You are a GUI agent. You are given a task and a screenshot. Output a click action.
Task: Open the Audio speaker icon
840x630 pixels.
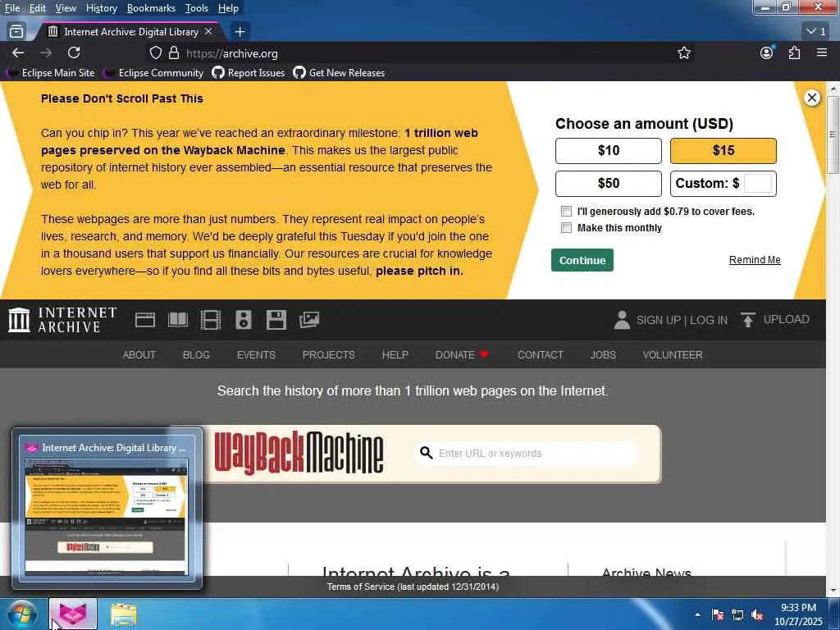(x=244, y=320)
